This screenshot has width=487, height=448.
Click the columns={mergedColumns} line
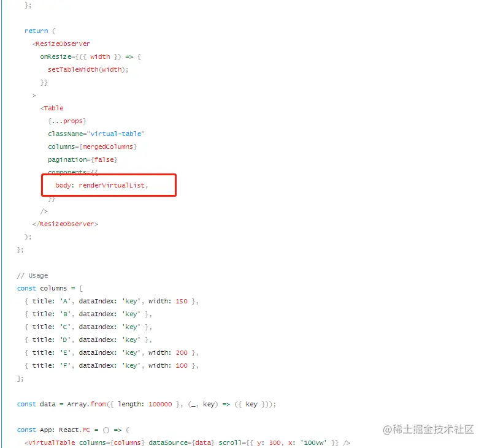[x=92, y=146]
